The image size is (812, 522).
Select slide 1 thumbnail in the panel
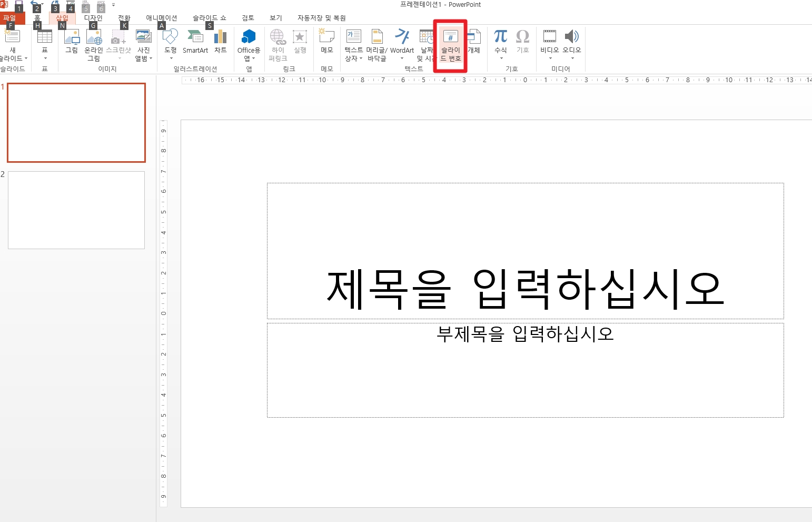pos(76,123)
